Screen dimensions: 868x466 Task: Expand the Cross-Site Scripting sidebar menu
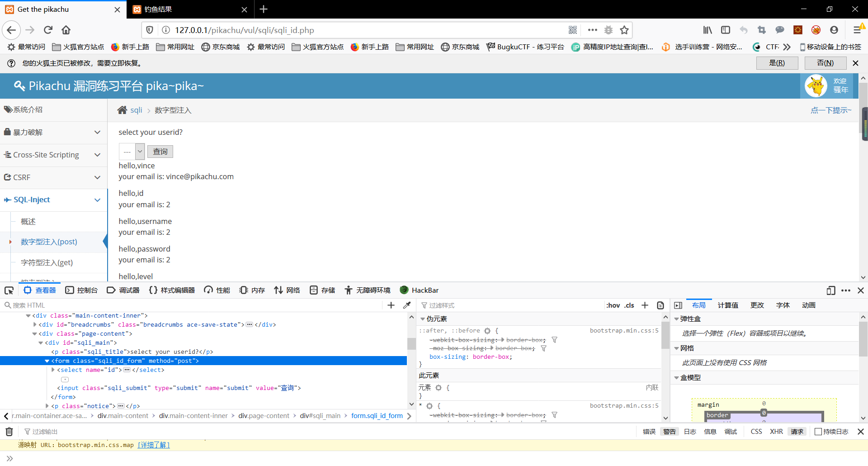pyautogui.click(x=53, y=155)
